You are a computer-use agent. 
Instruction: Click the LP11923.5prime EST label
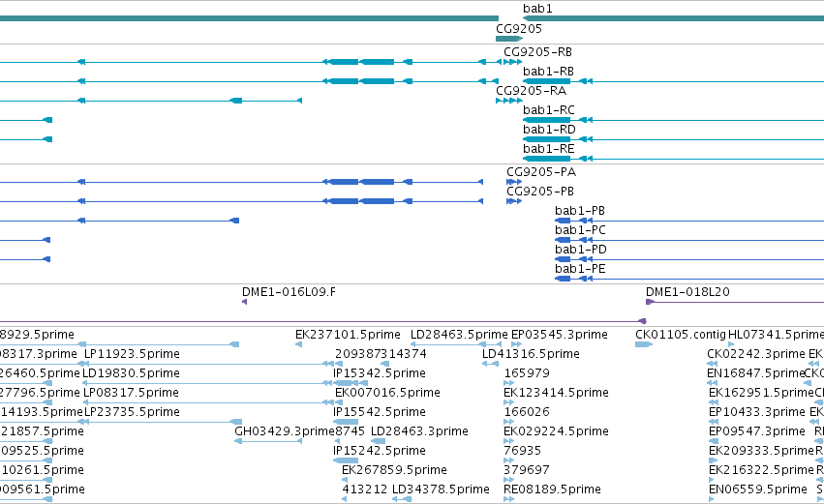click(x=132, y=354)
